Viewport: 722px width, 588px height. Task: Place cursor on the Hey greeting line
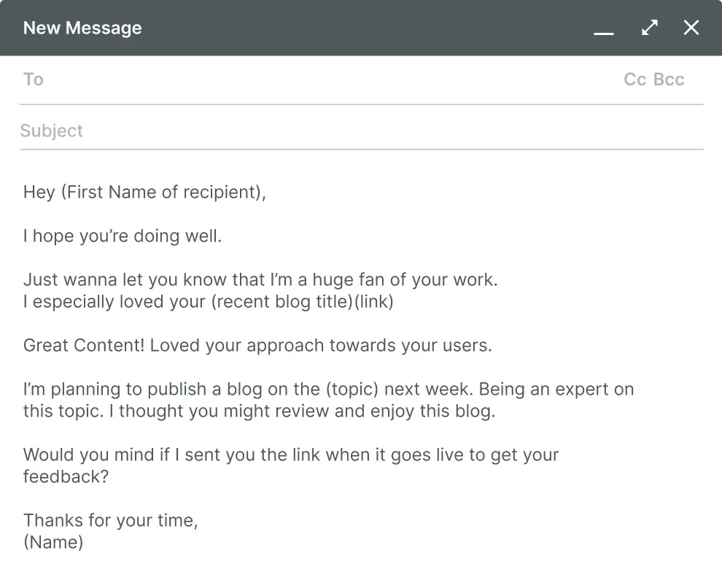coord(144,192)
